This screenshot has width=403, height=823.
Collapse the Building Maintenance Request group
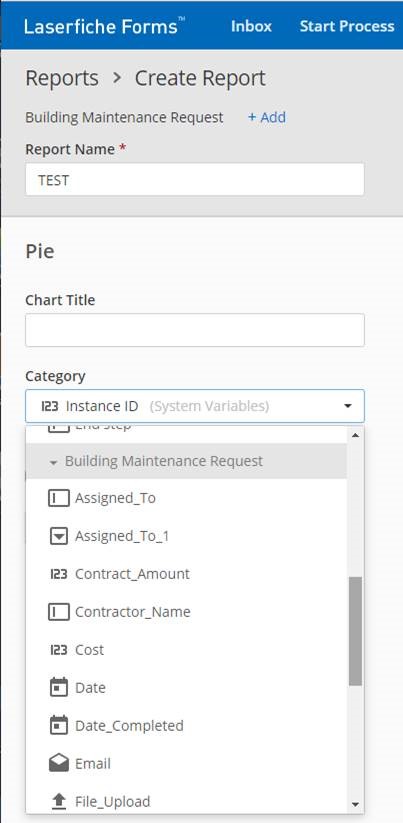[x=52, y=462]
